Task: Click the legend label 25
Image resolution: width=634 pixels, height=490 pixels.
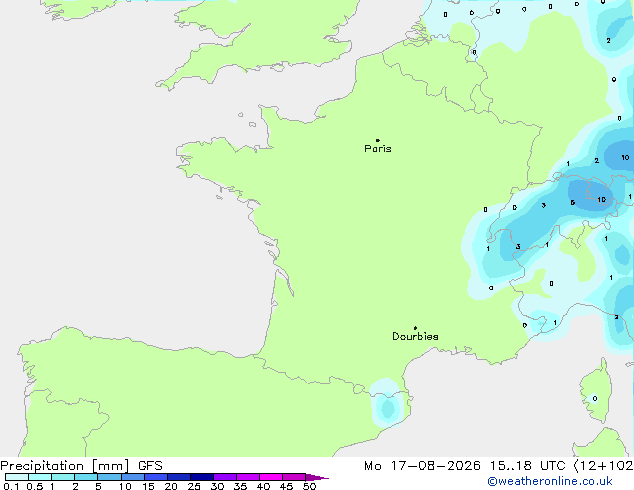Action: (x=194, y=486)
